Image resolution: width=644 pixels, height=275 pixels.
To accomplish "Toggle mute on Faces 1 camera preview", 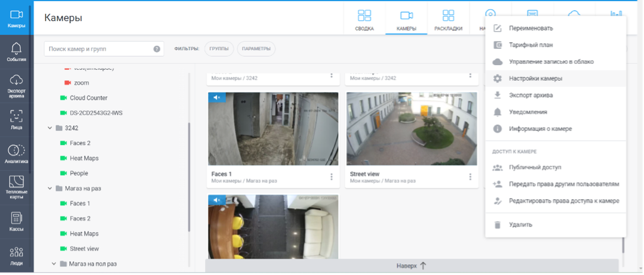I will click(217, 97).
